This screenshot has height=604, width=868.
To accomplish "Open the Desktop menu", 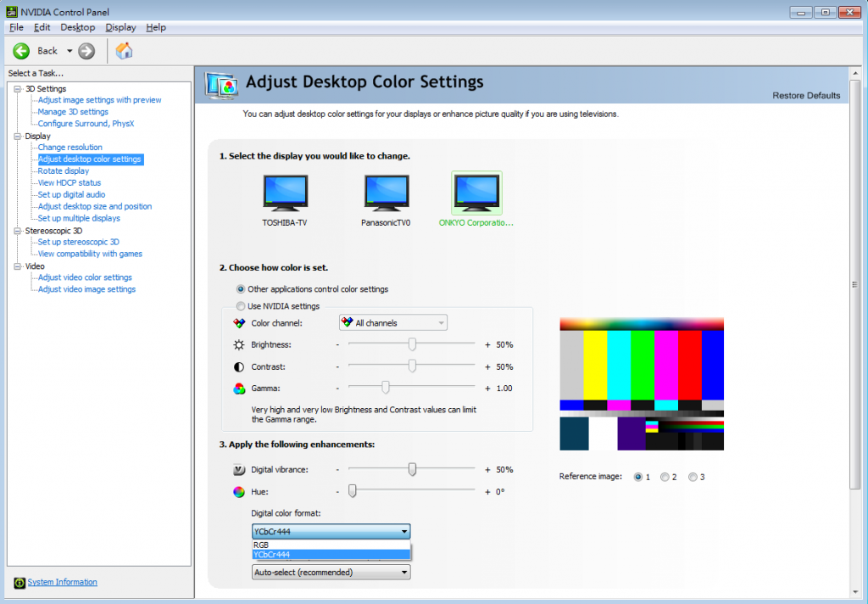I will [x=77, y=27].
